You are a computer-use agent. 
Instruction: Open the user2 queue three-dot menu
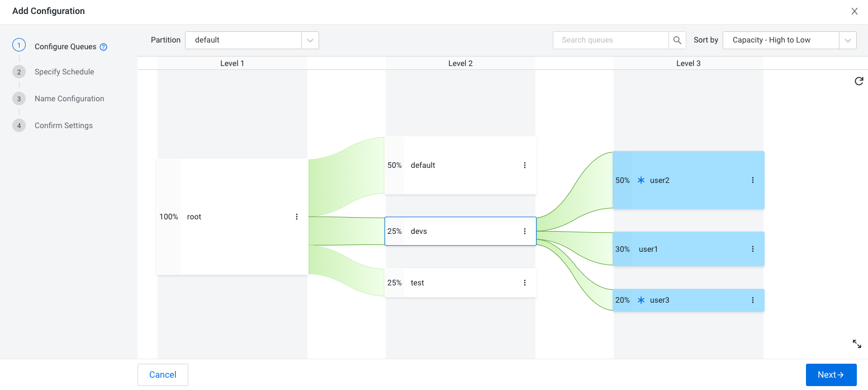point(753,180)
